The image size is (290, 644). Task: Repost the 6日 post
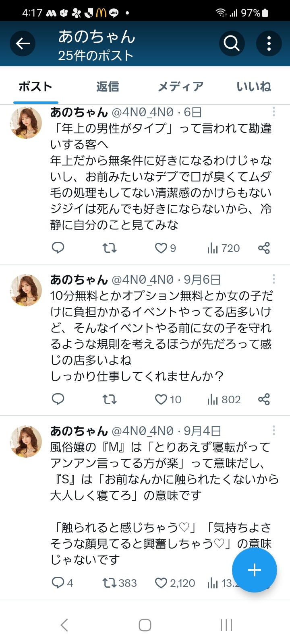[x=109, y=248]
